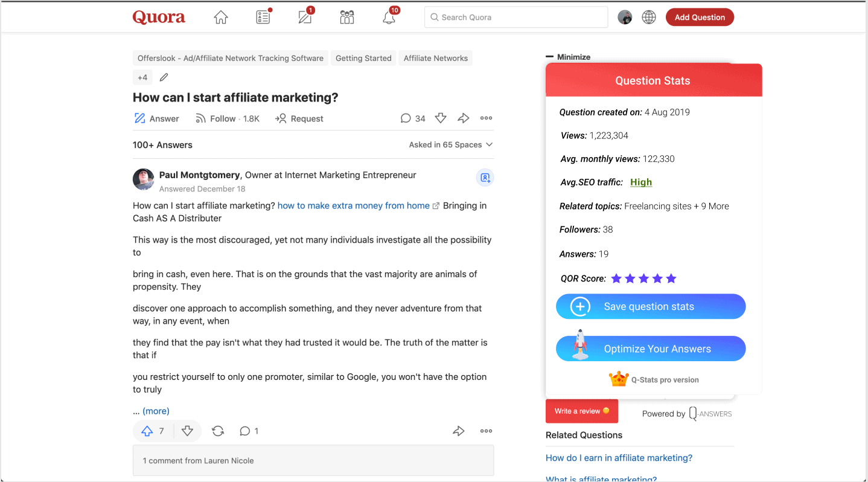
Task: Edit question topics pencil icon
Action: pyautogui.click(x=164, y=77)
